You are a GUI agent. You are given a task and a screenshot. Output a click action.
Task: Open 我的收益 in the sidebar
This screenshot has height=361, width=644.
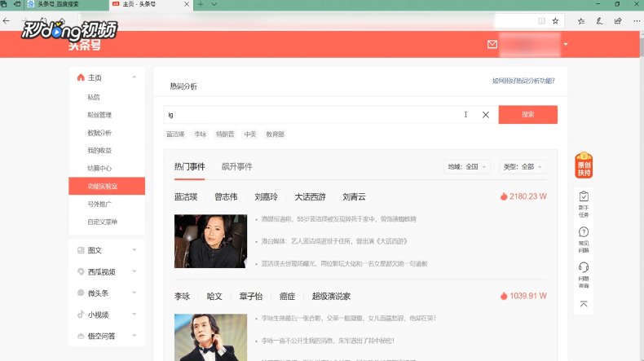(99, 150)
